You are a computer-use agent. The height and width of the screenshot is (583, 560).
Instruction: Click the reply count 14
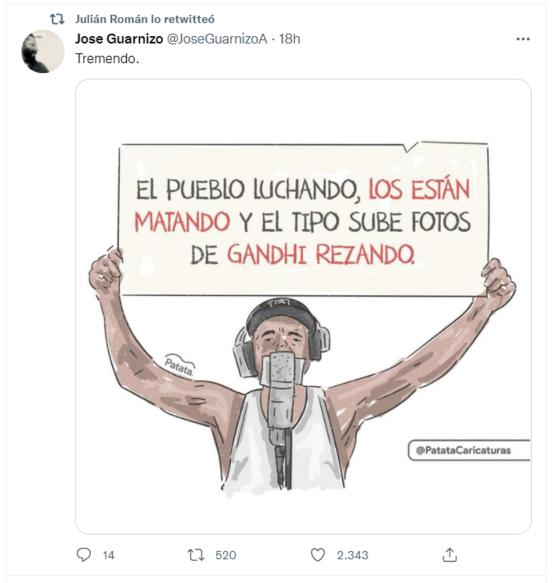pos(108,555)
